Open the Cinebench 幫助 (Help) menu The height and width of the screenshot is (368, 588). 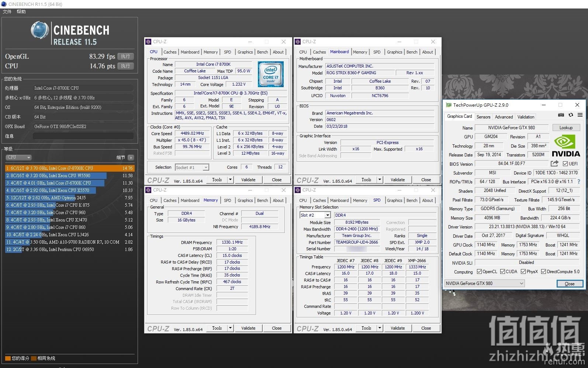pos(21,12)
